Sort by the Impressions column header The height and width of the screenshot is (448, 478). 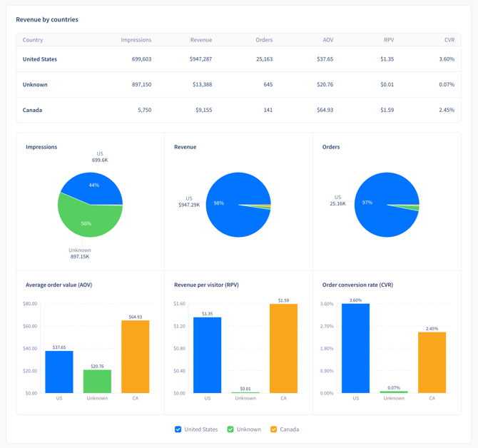(136, 40)
